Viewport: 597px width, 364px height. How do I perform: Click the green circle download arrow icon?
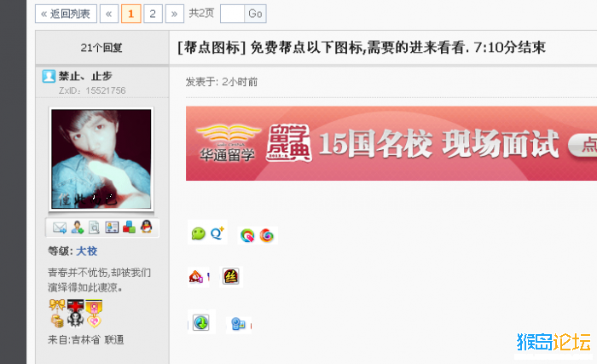coord(200,323)
